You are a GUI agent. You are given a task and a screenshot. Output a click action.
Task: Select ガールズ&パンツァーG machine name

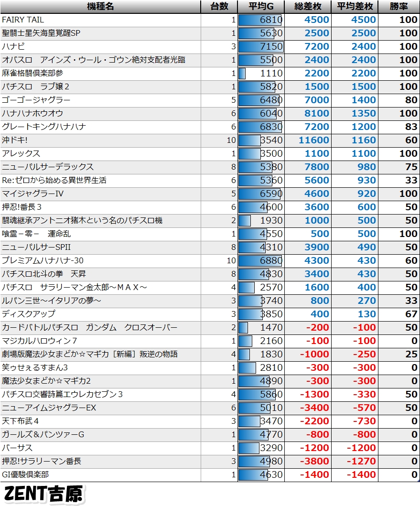[43, 435]
